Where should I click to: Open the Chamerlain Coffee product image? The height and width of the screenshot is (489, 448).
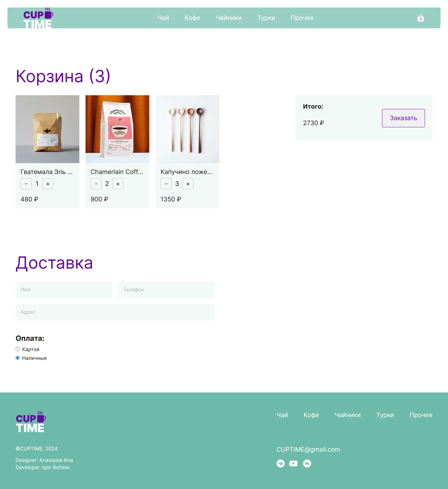tap(117, 129)
